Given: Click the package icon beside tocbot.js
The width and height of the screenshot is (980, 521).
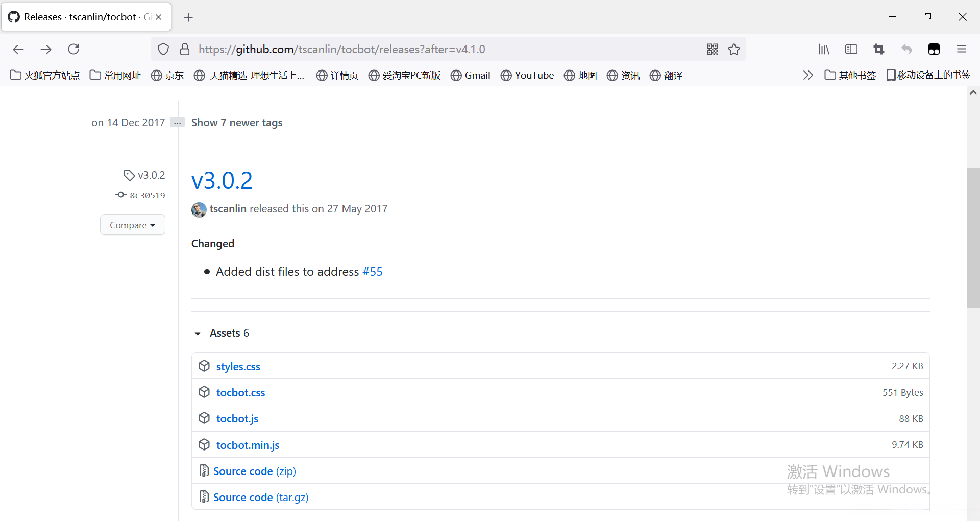Looking at the screenshot, I should [204, 418].
